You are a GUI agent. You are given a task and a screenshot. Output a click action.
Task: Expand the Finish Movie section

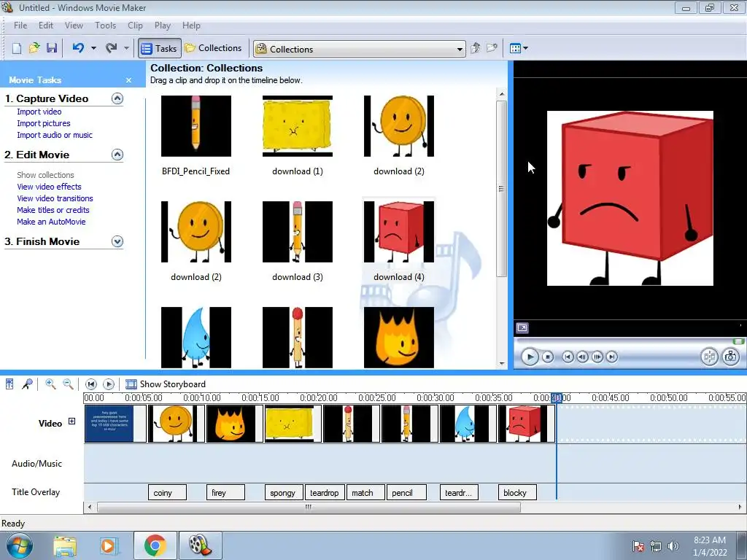tap(117, 241)
